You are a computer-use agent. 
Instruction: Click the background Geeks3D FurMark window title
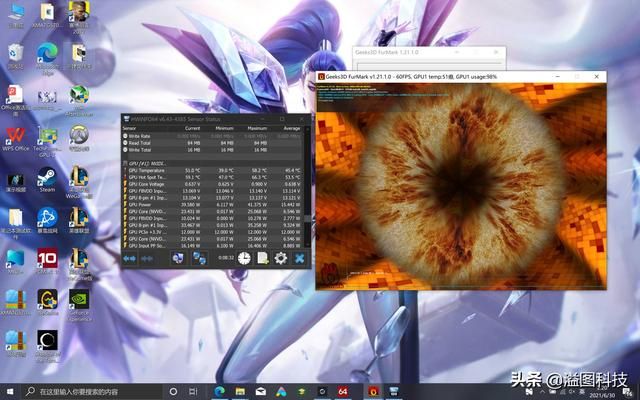pos(386,52)
